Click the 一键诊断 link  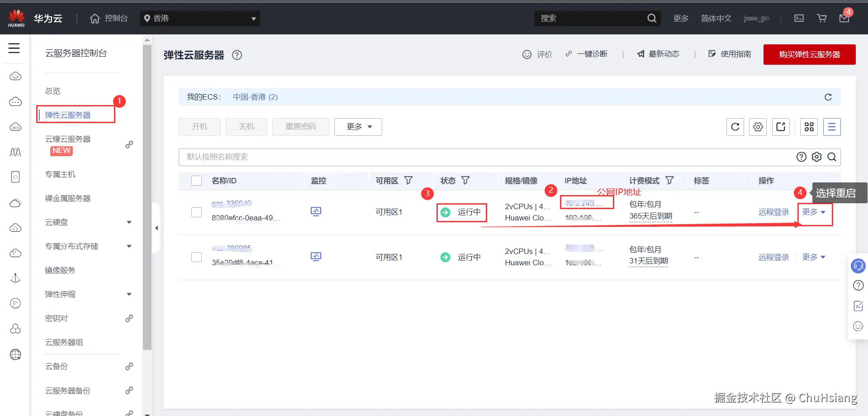tap(587, 54)
